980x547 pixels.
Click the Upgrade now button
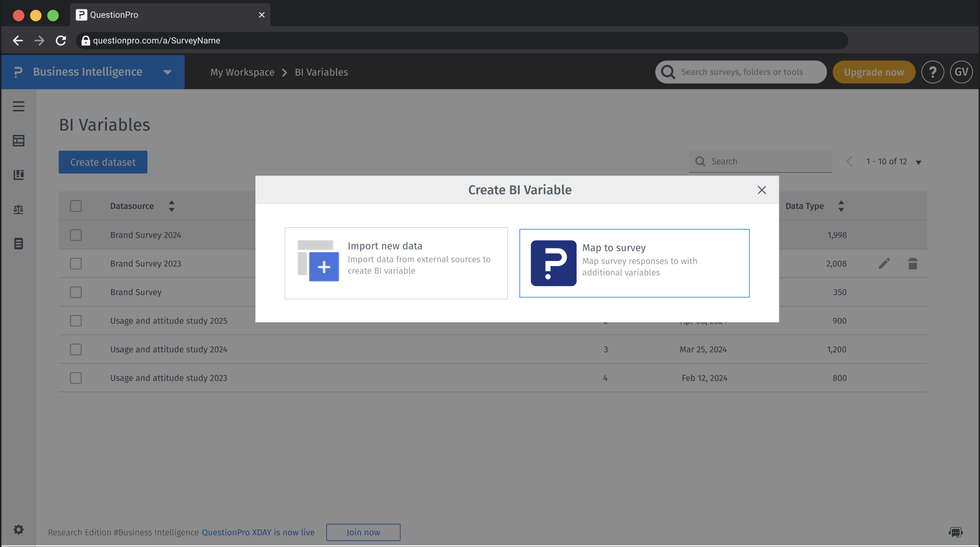[x=874, y=72]
